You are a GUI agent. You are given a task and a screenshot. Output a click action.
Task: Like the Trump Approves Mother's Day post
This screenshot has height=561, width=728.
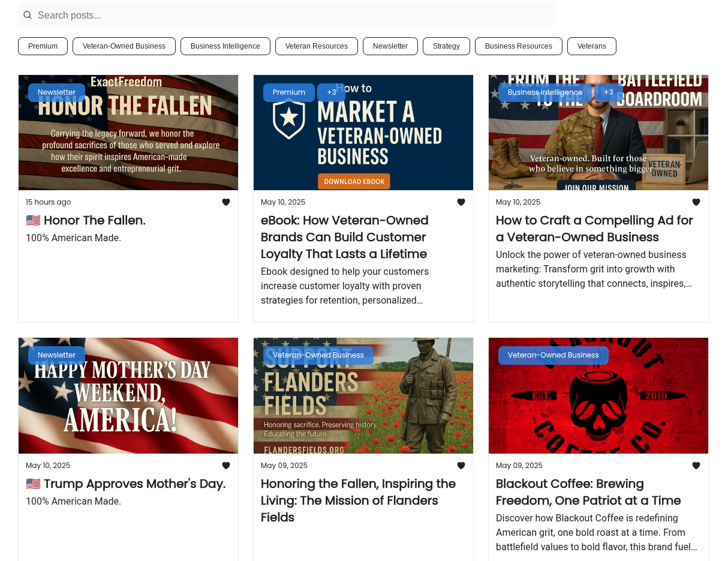(x=226, y=466)
